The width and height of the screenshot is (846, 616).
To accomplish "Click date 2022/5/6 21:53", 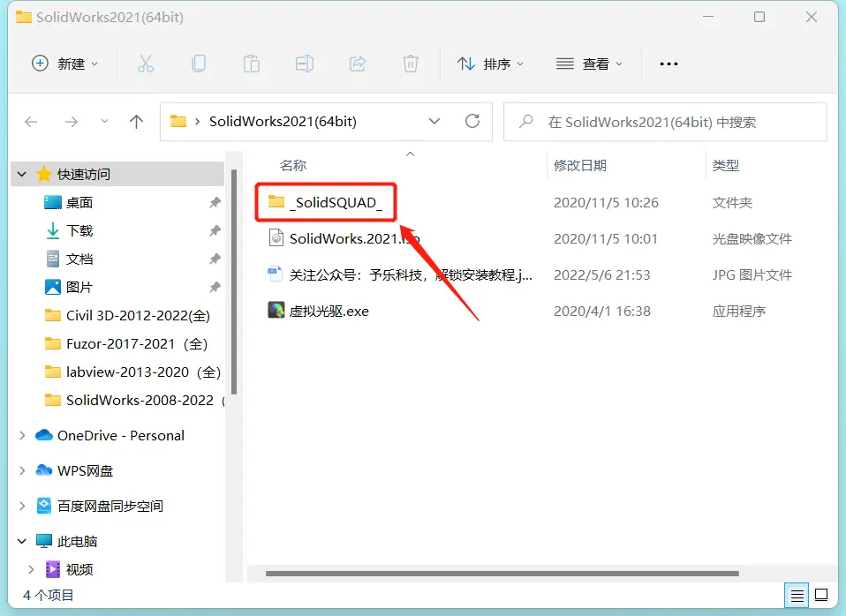I will point(601,275).
